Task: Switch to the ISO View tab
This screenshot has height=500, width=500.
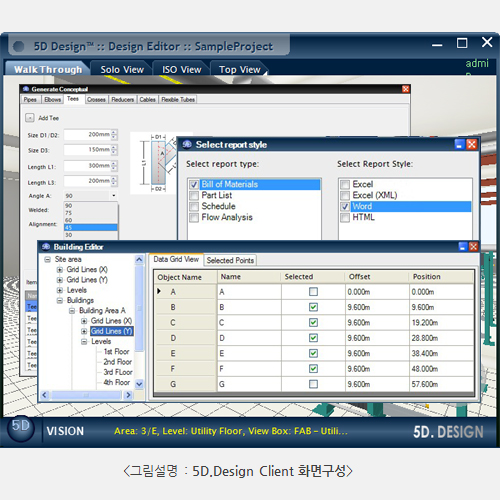Action: [182, 69]
